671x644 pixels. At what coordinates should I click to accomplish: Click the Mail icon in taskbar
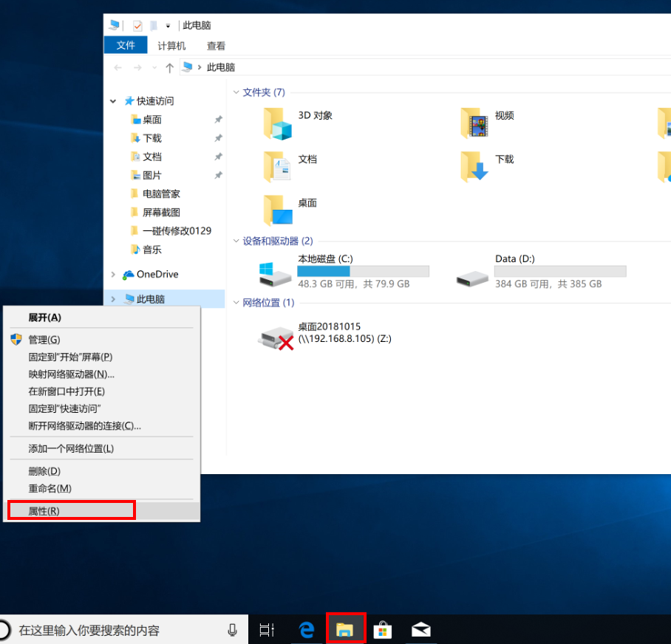421,629
